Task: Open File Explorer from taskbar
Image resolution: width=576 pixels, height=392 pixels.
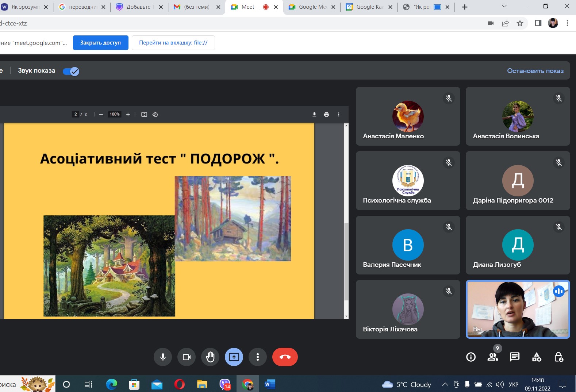Action: (x=202, y=384)
